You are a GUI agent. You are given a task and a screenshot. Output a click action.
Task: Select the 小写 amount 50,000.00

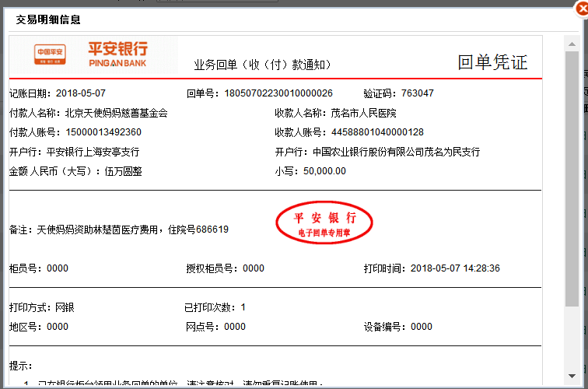point(324,171)
